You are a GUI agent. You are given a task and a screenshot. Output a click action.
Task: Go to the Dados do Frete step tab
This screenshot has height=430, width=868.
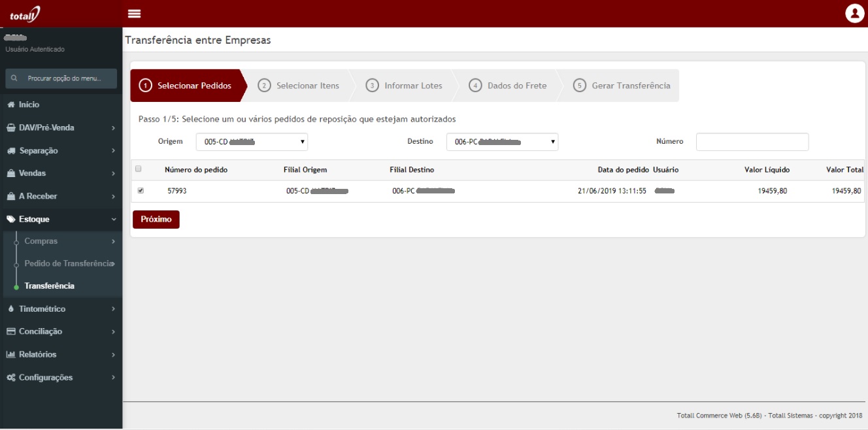coord(509,86)
